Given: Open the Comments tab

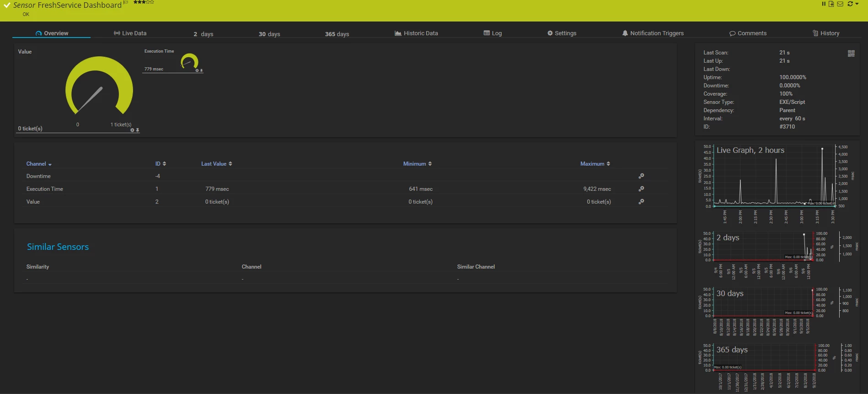Looking at the screenshot, I should pos(748,33).
